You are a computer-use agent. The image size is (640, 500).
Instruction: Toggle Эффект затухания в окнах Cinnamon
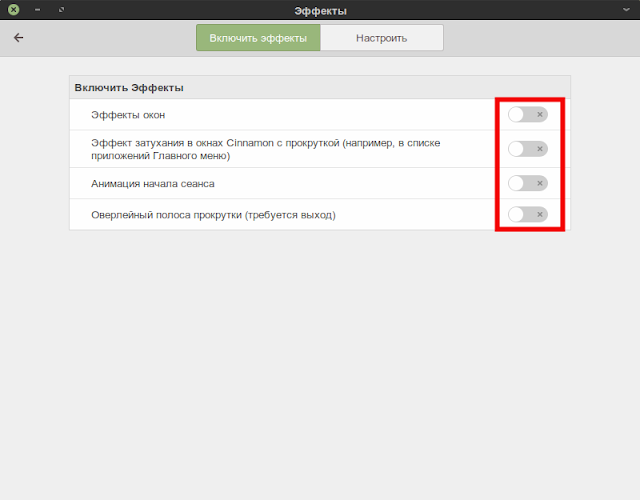[x=528, y=149]
